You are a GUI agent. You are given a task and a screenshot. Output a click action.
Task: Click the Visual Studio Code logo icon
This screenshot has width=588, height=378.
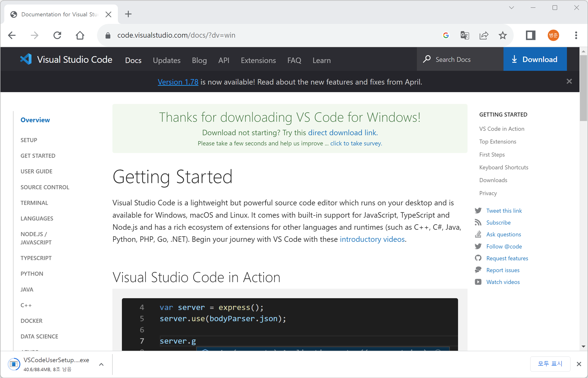pyautogui.click(x=26, y=59)
